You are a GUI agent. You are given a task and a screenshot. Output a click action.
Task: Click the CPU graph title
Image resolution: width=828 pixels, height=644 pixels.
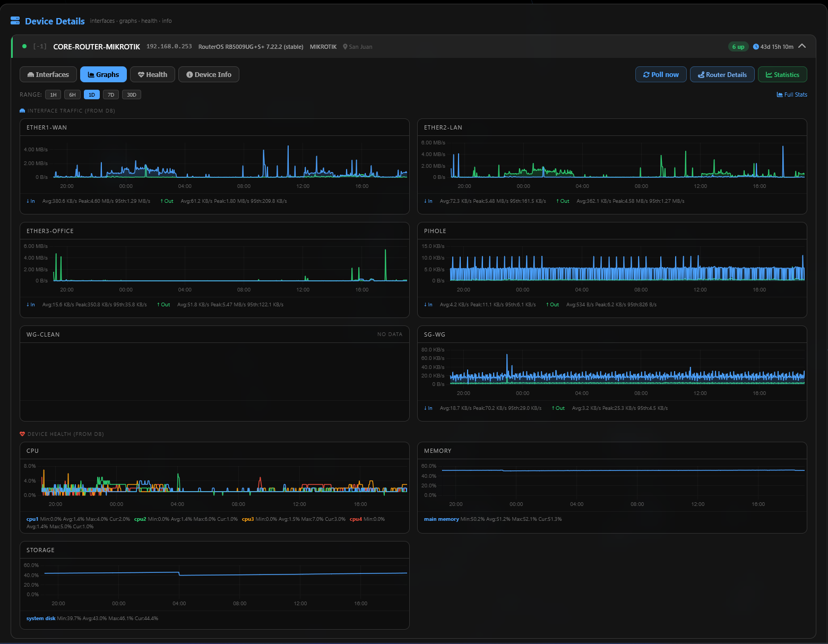[32, 451]
